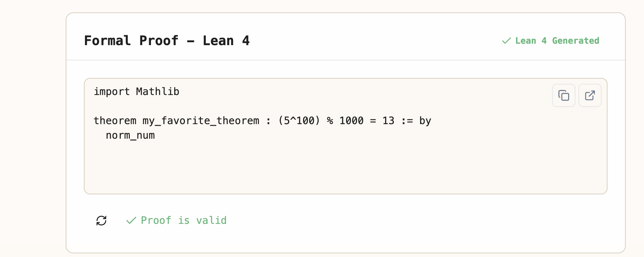Open the proof in external editor

click(590, 95)
